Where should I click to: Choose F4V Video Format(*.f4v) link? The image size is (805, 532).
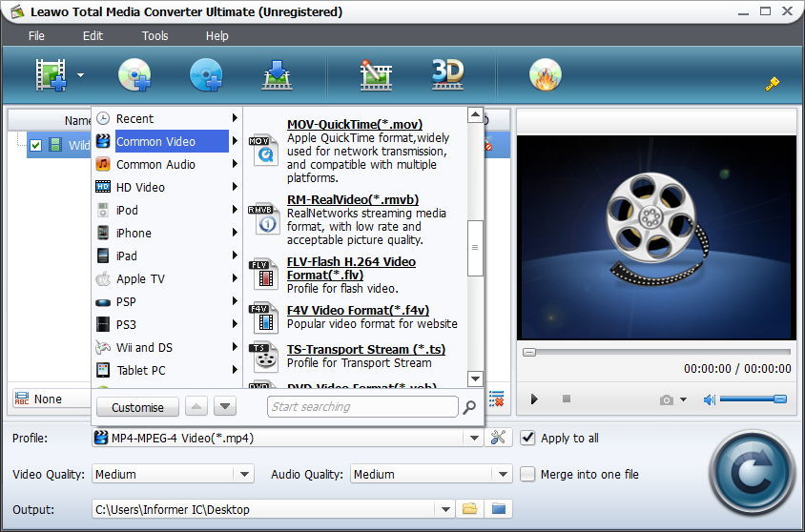coord(358,311)
